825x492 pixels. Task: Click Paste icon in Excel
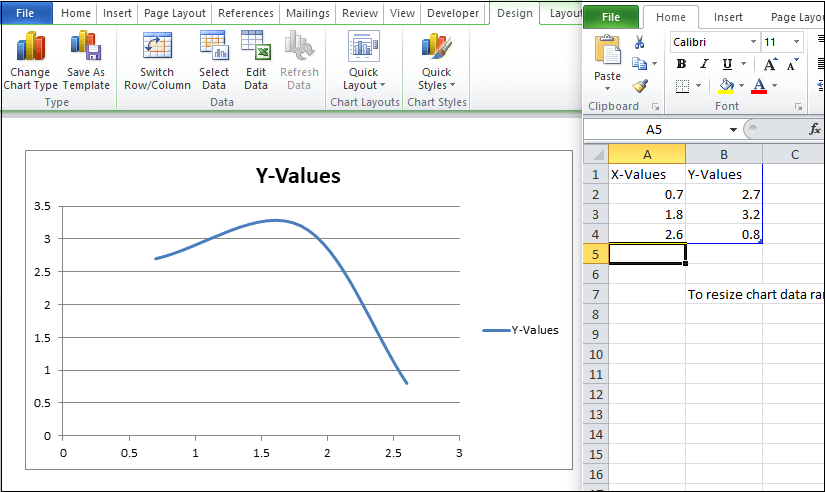pyautogui.click(x=608, y=49)
